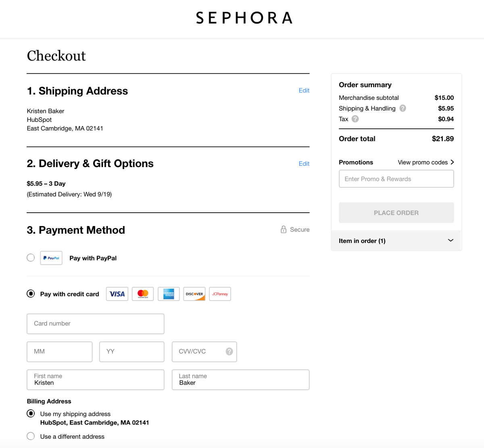Click the Secure lock icon

click(284, 229)
